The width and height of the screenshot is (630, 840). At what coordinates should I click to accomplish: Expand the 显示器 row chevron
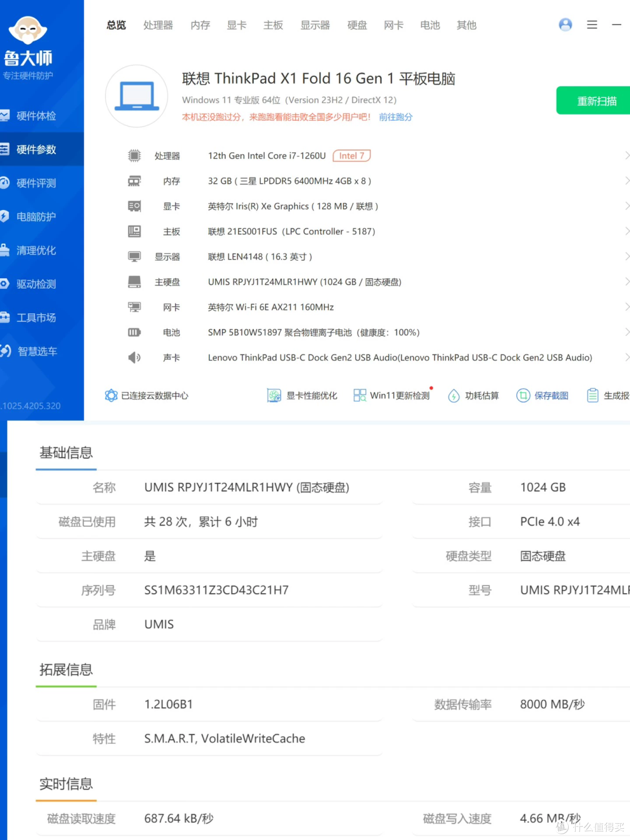point(626,257)
